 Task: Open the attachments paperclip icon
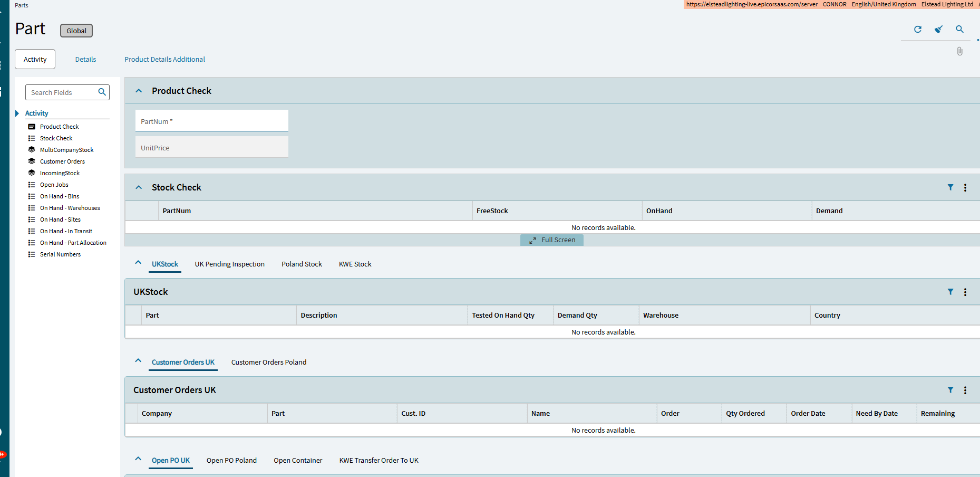click(x=959, y=51)
